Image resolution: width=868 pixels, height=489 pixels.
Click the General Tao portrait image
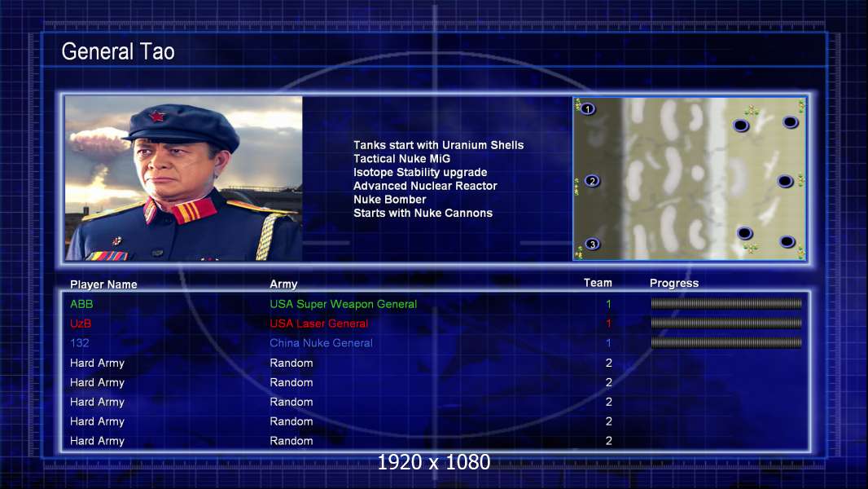(184, 178)
